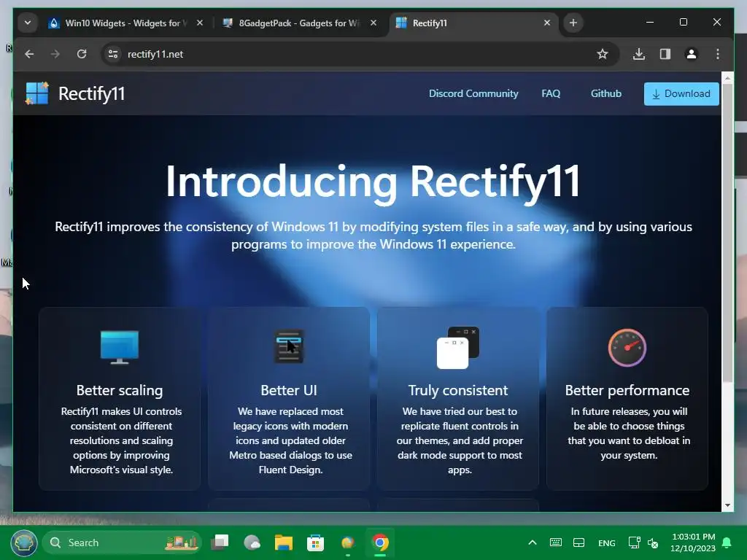Click the taskbar Search box
Screen dimensions: 747x560
(x=122, y=542)
